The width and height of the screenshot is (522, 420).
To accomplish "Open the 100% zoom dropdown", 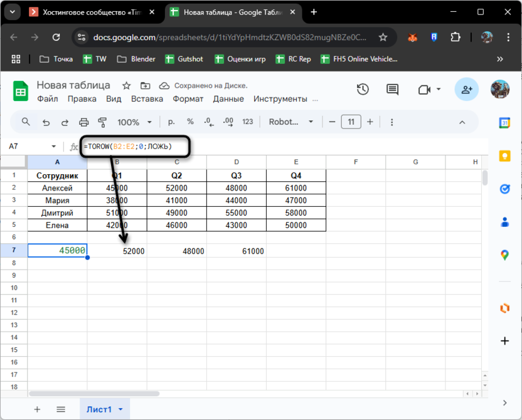I will pos(134,122).
